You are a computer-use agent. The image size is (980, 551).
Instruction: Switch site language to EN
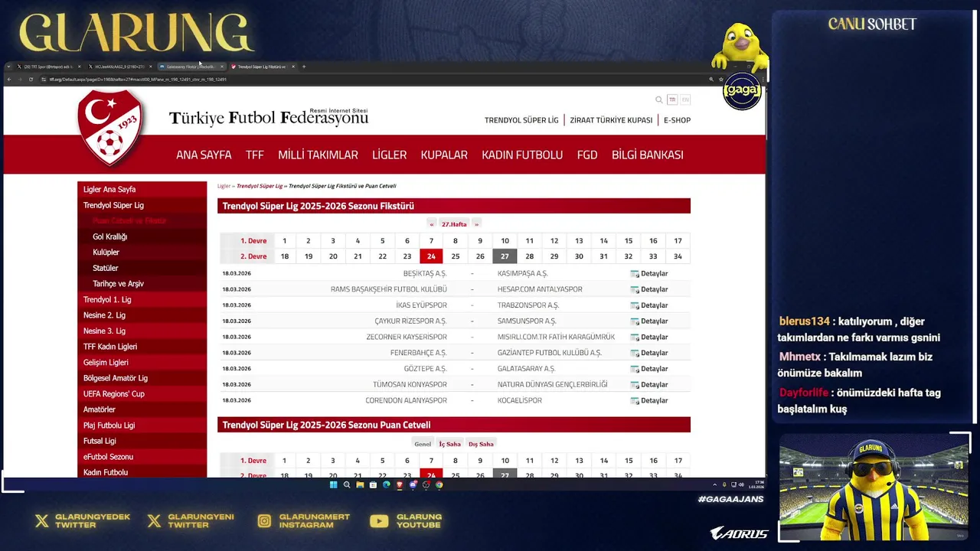pyautogui.click(x=685, y=99)
